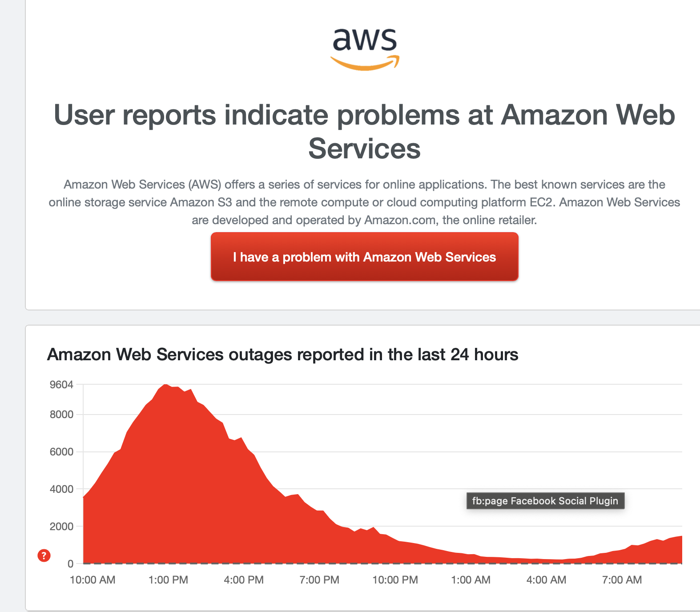Click the "outages reported in the last 24 hours" title
Screen dimensions: 700x612
pos(283,355)
